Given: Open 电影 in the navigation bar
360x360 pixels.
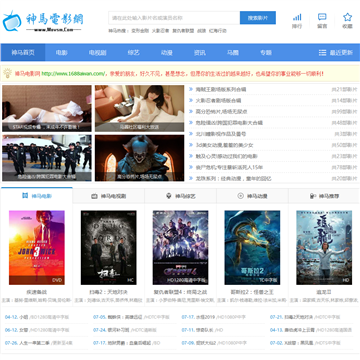Looking at the screenshot, I should (61, 53).
